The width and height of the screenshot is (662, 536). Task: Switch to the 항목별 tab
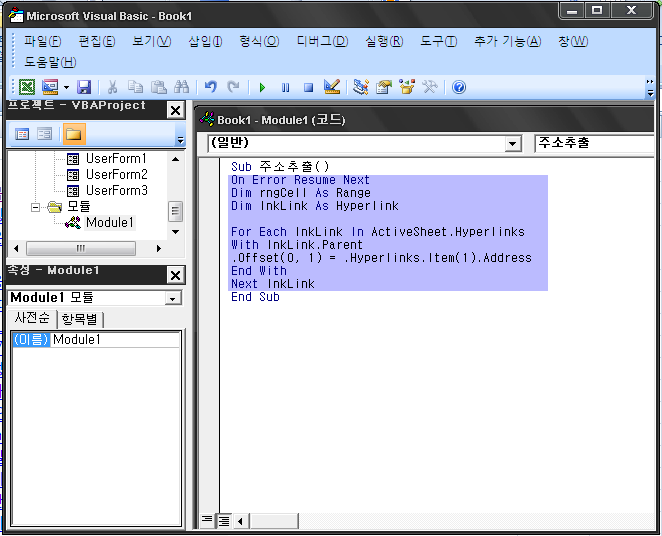coord(79,319)
